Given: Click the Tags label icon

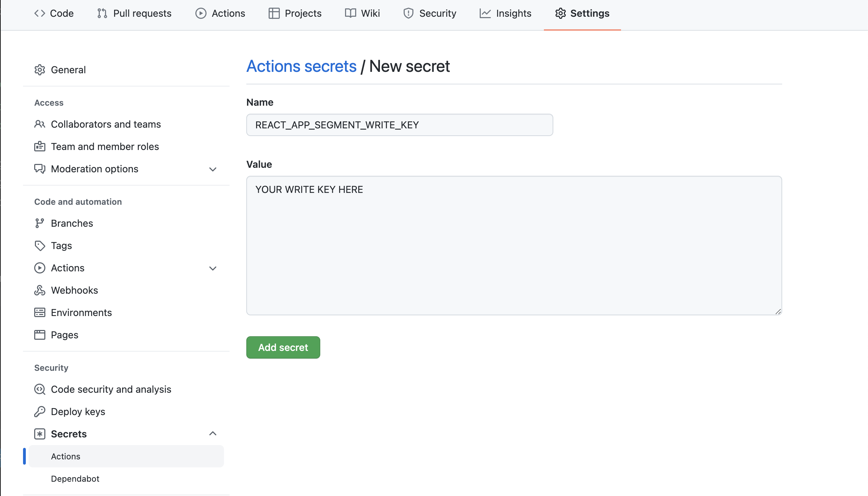Looking at the screenshot, I should click(x=40, y=246).
